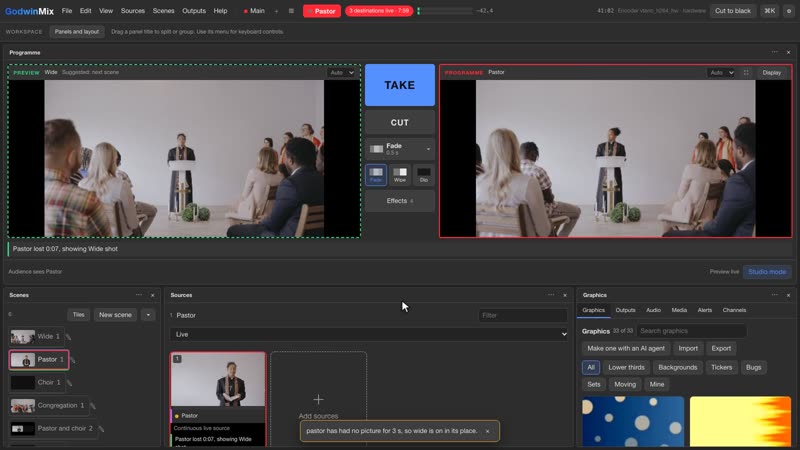Open Scenes panel three-dot menu
The image size is (800, 450).
(139, 295)
